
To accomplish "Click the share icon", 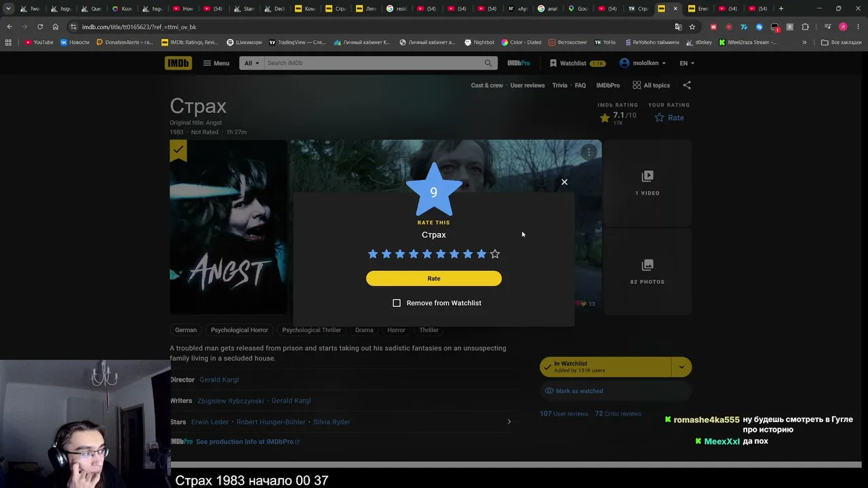I will [687, 85].
